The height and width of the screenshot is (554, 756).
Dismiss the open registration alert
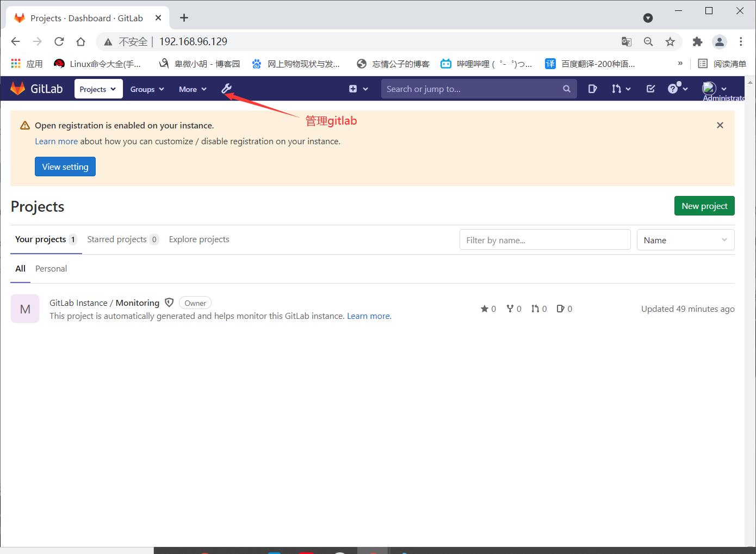click(x=720, y=125)
